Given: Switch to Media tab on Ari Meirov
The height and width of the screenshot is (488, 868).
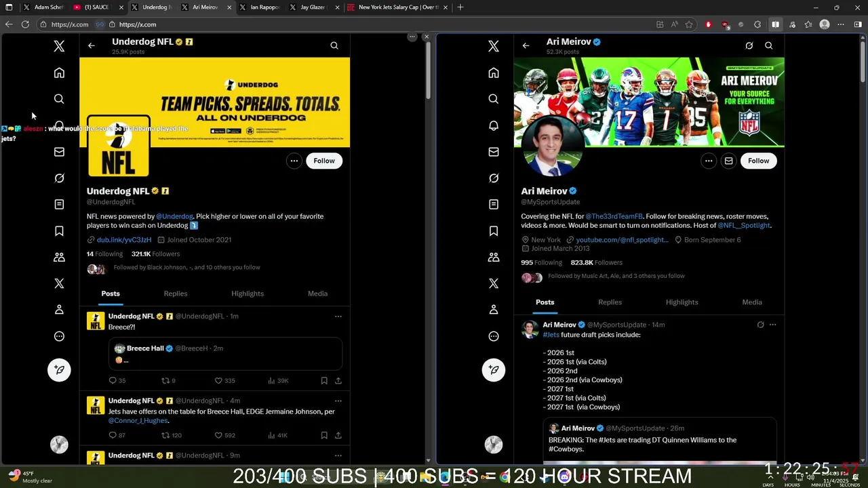Looking at the screenshot, I should tap(752, 302).
